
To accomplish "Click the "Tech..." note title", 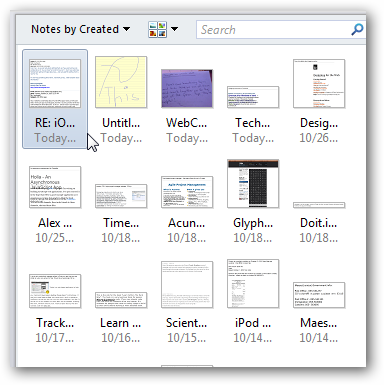I will 253,123.
